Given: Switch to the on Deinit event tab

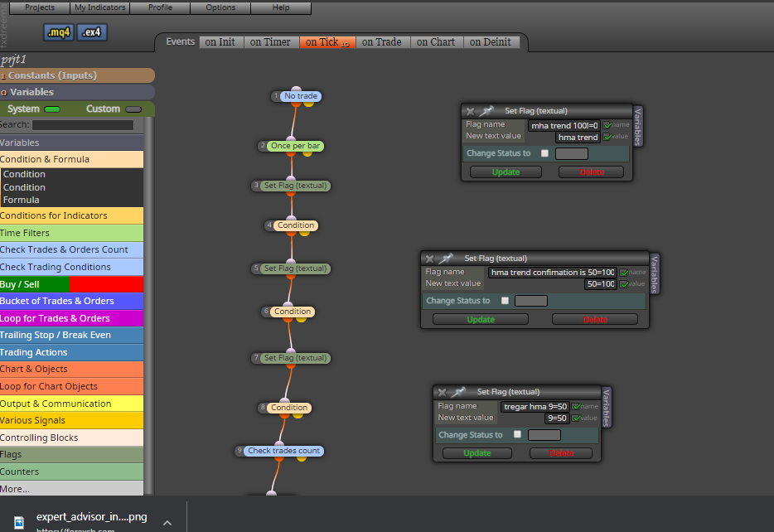Looking at the screenshot, I should 491,42.
